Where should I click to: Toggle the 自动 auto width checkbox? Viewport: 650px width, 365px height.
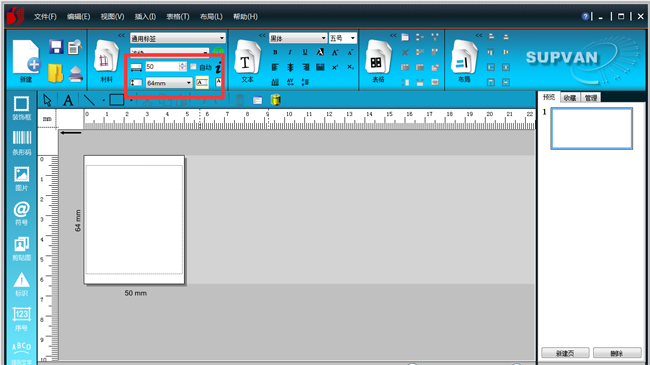[x=193, y=67]
